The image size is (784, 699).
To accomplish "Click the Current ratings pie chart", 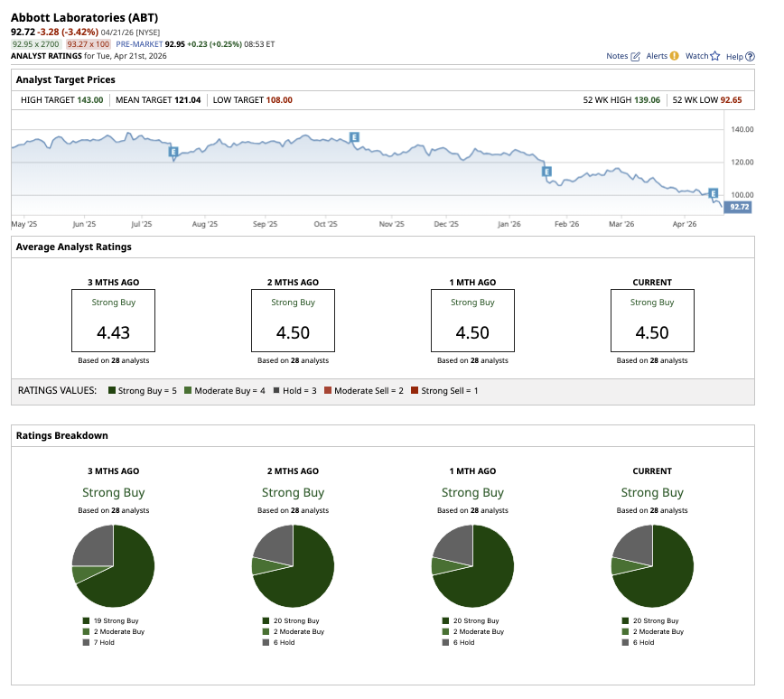I will (x=652, y=565).
